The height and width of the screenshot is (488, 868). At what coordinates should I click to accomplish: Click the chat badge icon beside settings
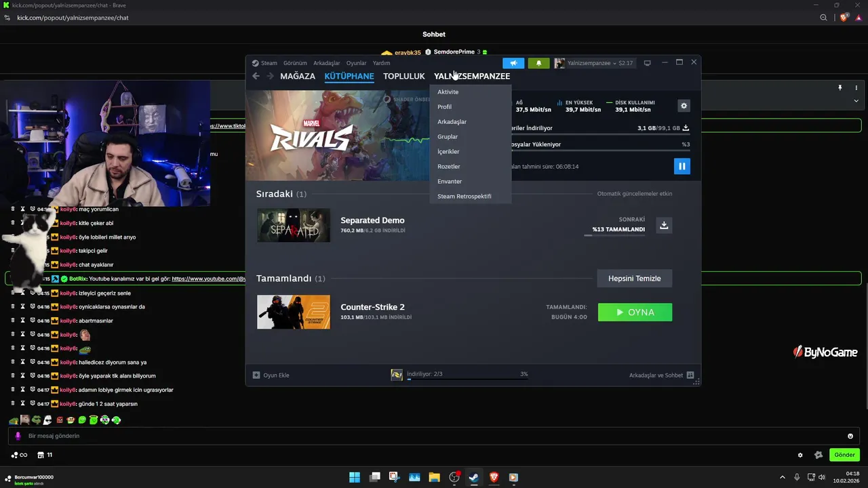(818, 455)
